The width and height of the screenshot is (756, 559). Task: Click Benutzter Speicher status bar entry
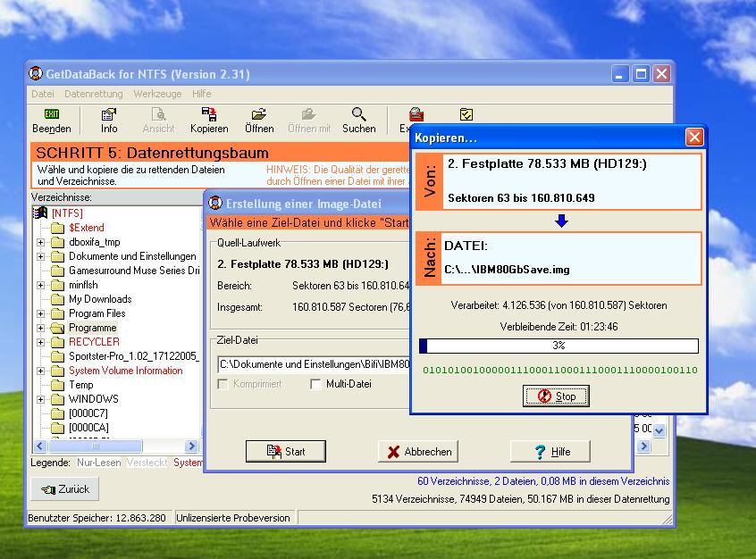tap(97, 518)
